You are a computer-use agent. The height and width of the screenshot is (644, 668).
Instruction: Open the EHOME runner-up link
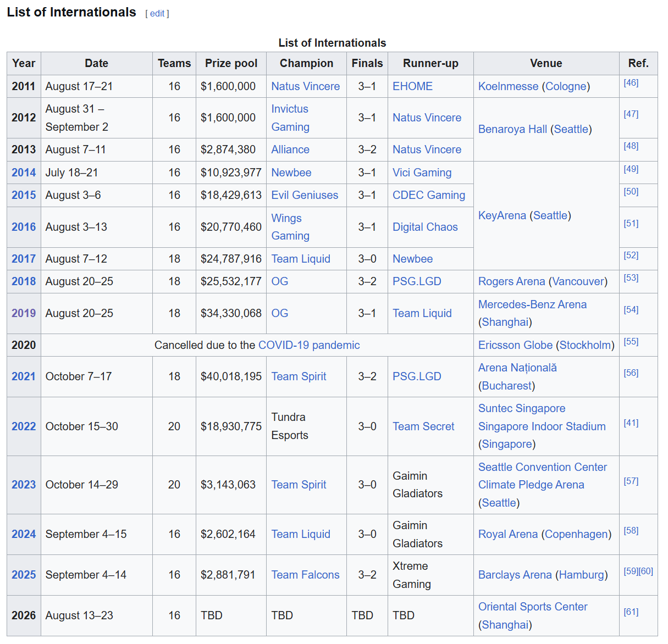(412, 86)
